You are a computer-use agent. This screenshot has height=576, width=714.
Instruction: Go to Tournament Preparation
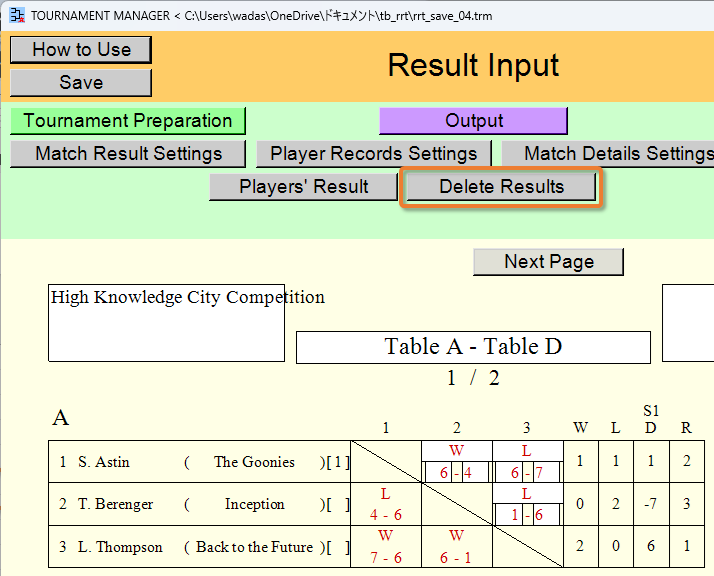tap(128, 121)
